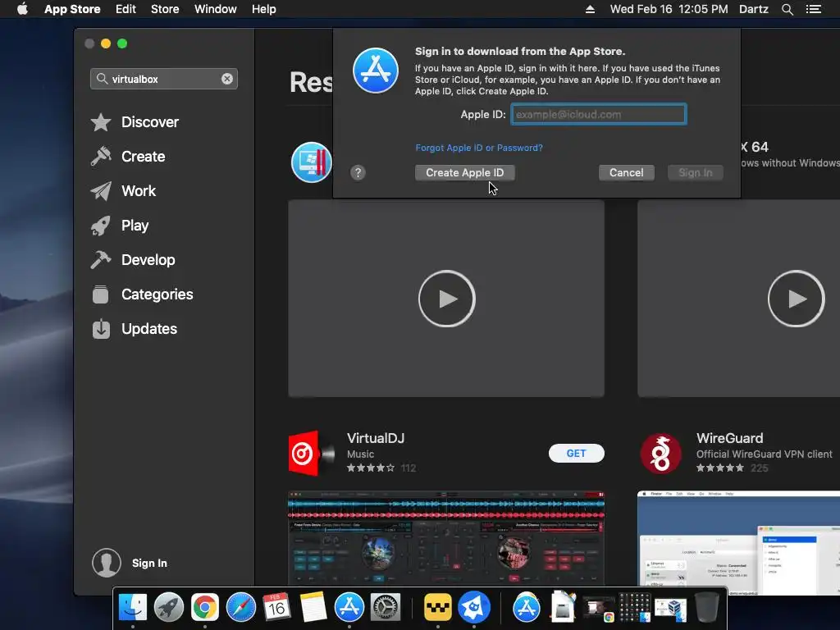840x630 pixels.
Task: Open the Apple menu
Action: click(x=22, y=9)
